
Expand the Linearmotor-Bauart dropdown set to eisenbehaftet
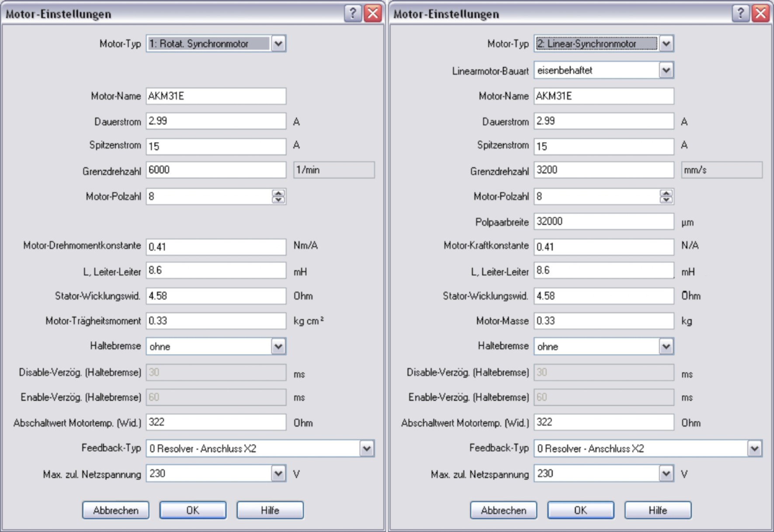coord(666,70)
